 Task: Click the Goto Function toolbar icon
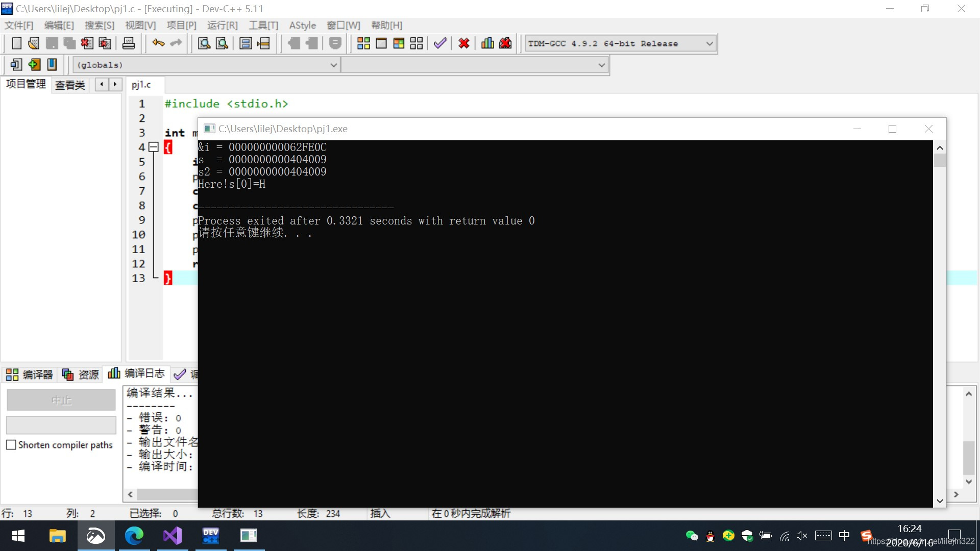246,43
